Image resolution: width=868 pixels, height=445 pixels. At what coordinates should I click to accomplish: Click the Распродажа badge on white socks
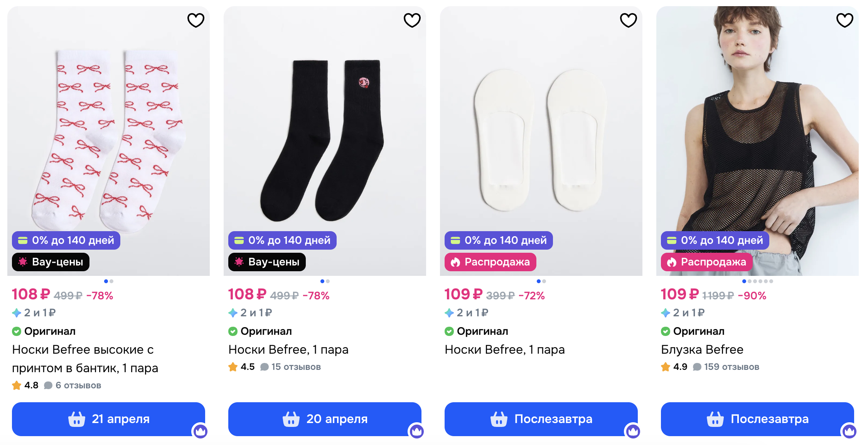pos(490,262)
